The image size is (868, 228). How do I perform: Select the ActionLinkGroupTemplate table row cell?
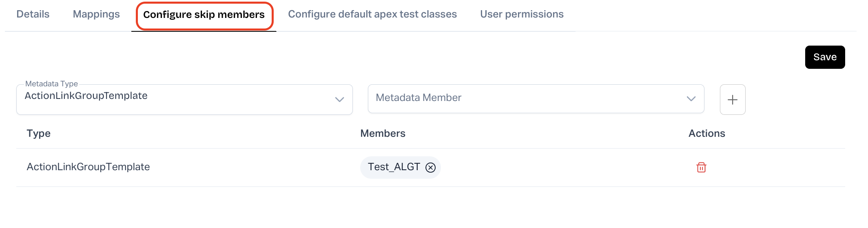(88, 167)
